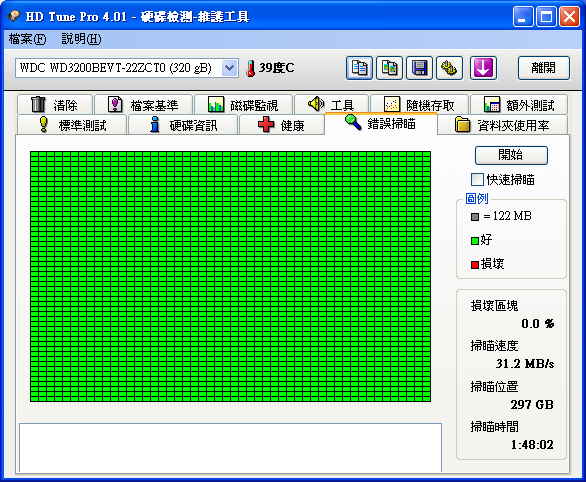Click the red 損壞 legend swatch
Viewport: 586px width, 482px height.
(475, 265)
